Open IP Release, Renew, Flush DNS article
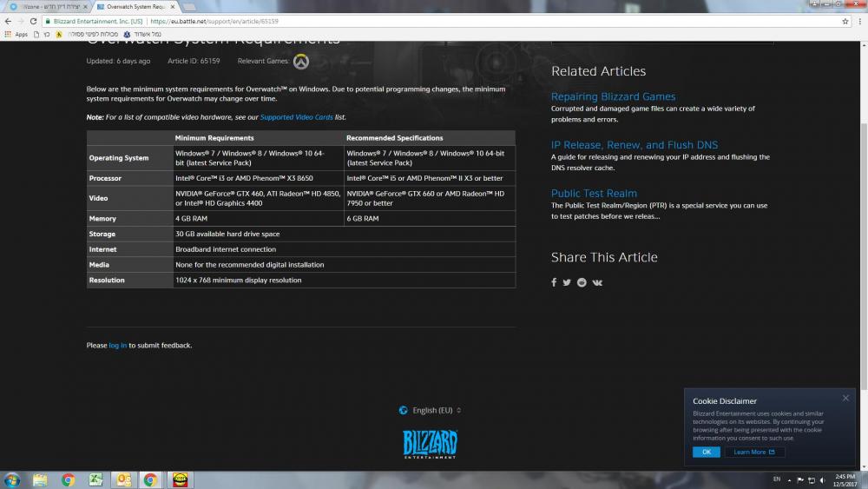The image size is (868, 489). 635,144
